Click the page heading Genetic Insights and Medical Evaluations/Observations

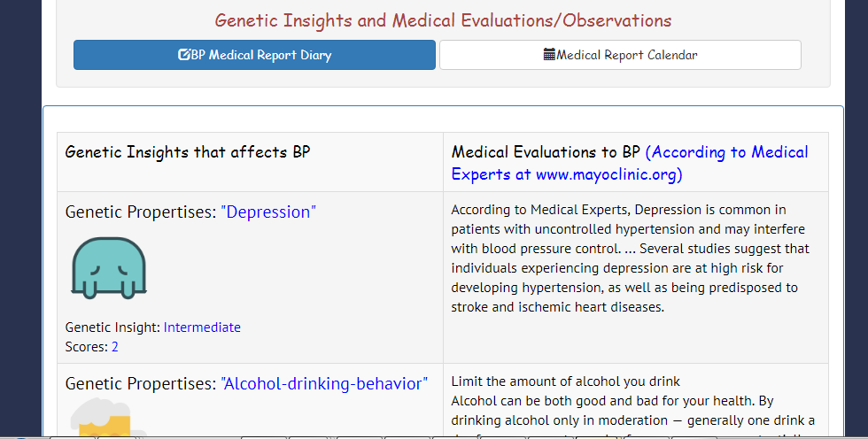click(443, 20)
